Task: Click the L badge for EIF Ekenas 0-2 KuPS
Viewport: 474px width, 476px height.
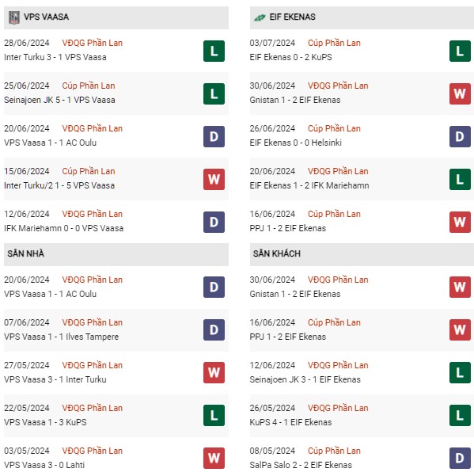Action: click(x=460, y=51)
